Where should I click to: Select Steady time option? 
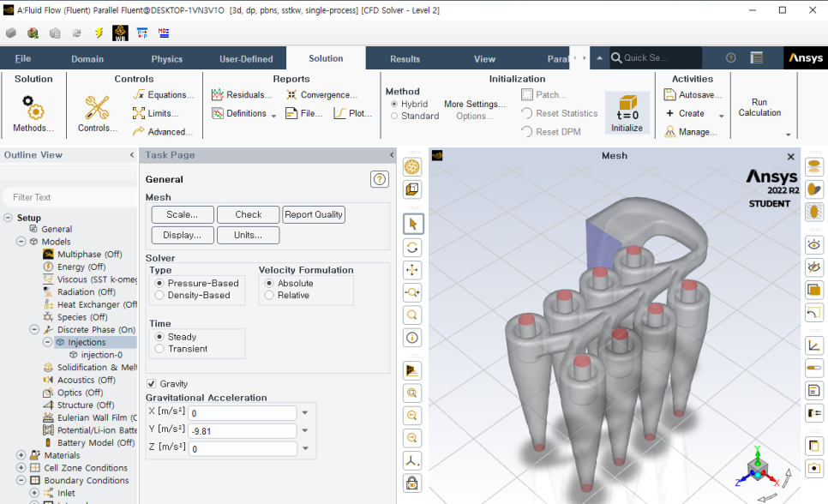(159, 337)
